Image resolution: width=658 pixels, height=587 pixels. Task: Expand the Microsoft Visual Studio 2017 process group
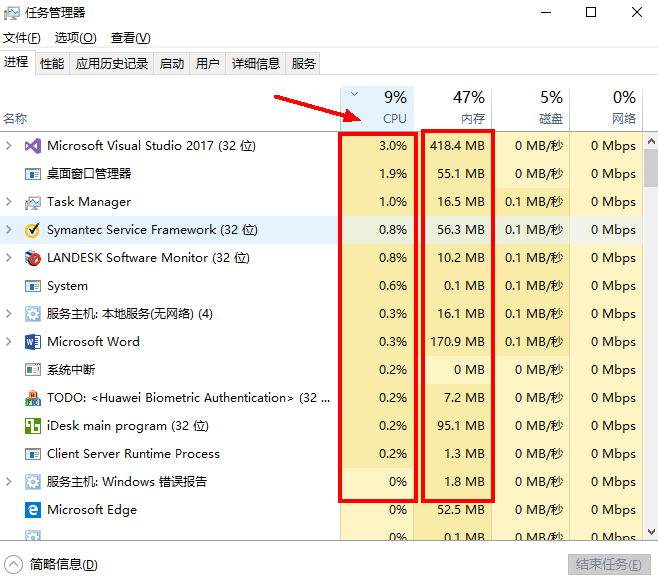point(9,146)
